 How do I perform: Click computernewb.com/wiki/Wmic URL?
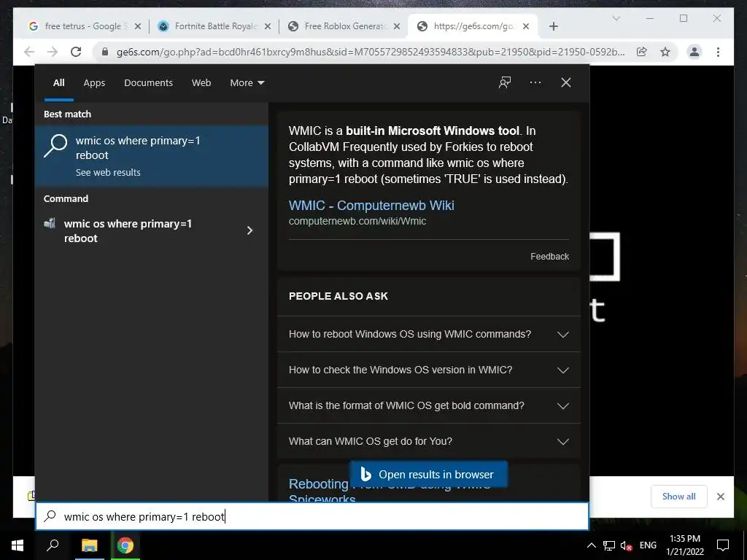357,221
